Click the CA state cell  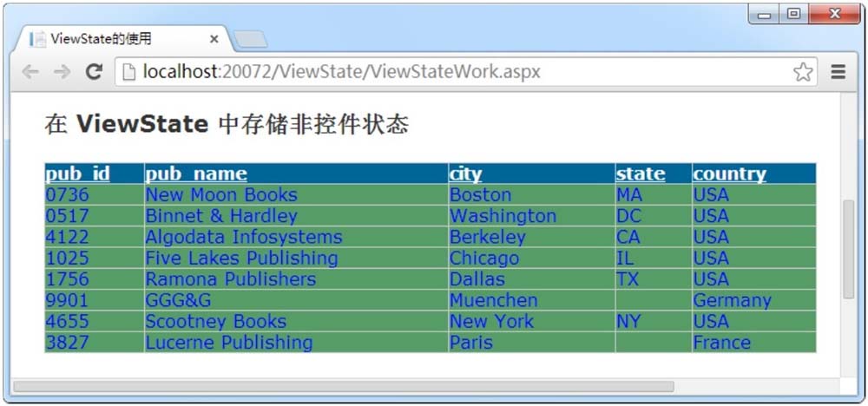(654, 237)
